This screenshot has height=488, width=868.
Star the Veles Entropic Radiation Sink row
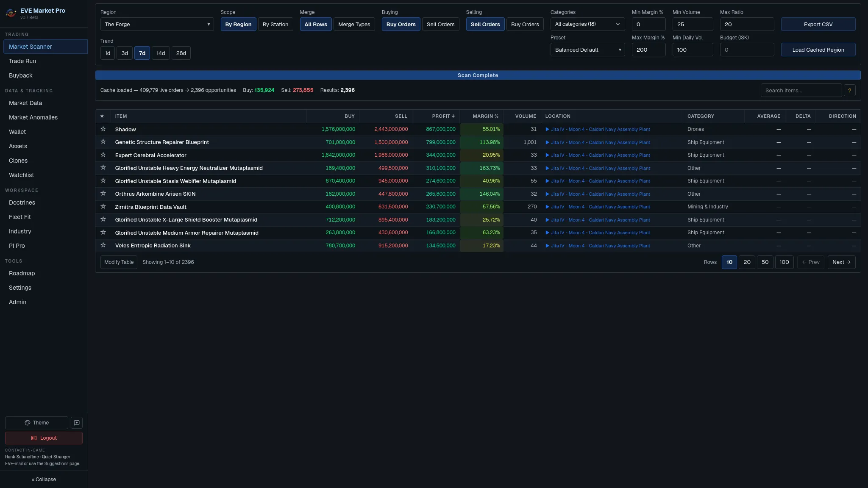103,245
